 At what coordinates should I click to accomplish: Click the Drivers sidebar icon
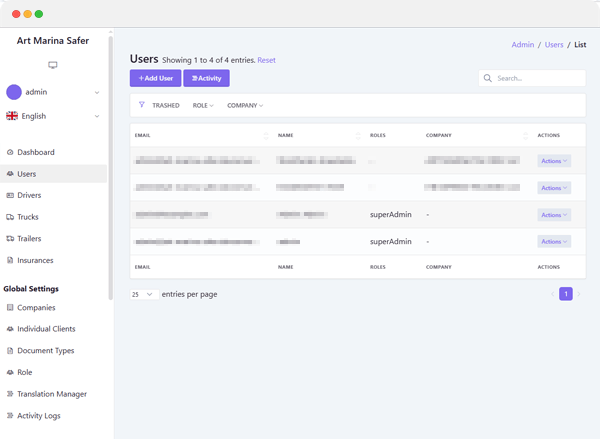tap(10, 195)
